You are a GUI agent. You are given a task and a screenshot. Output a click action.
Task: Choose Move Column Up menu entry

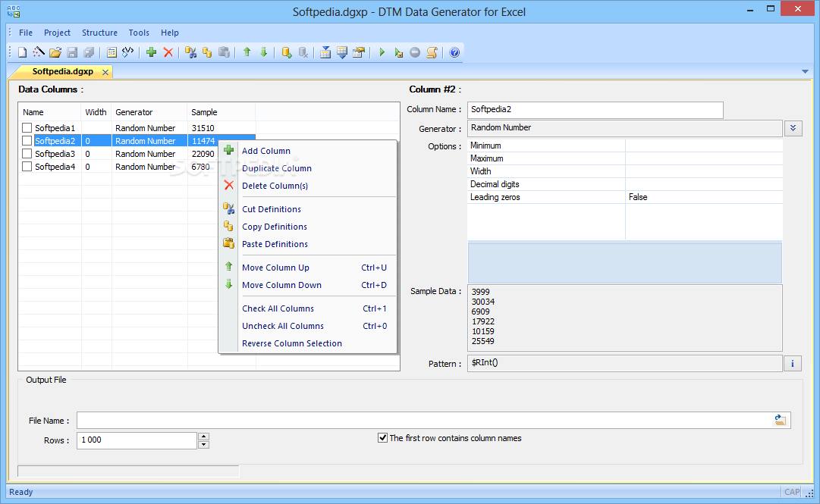pos(307,268)
